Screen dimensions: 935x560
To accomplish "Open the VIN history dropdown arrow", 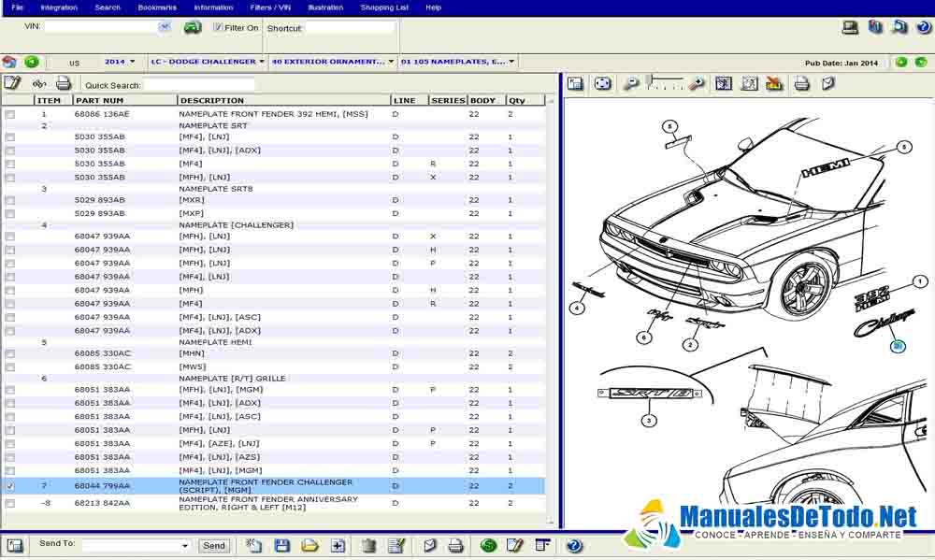I will point(165,27).
